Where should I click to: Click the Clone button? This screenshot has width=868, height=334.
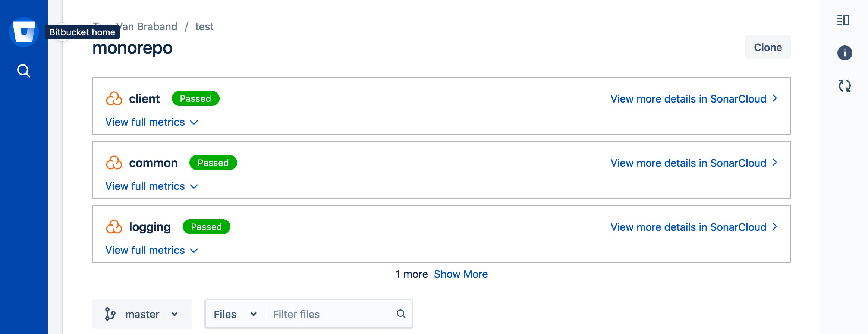(x=768, y=47)
